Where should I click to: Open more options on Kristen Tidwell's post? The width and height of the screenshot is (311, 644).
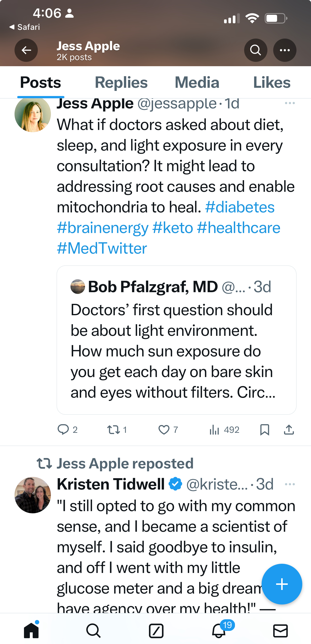pyautogui.click(x=290, y=484)
